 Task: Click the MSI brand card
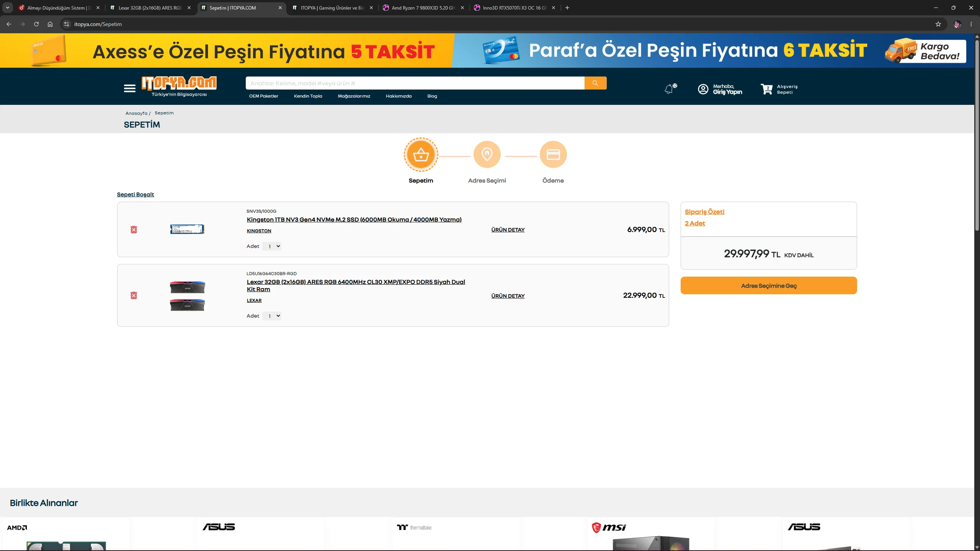(651, 534)
